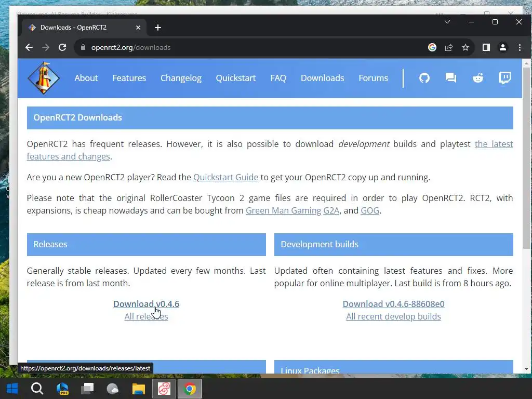Viewport: 532px width, 399px height.
Task: Open the Twitch icon link
Action: click(505, 78)
